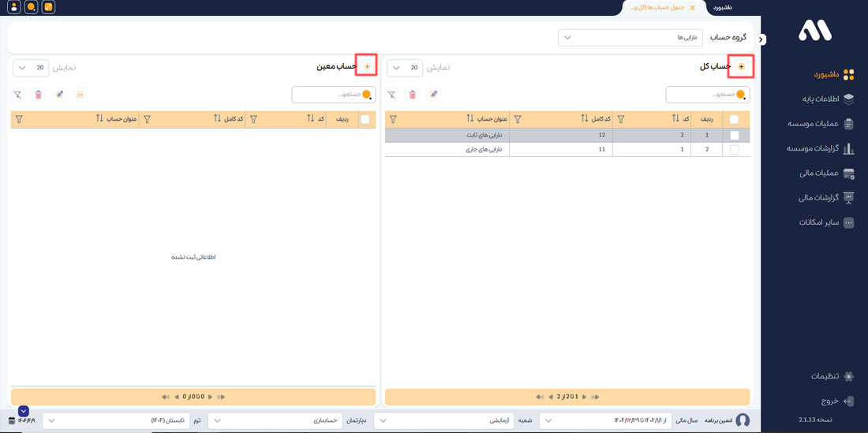Open گروه حساب dropdown
The image size is (868, 433).
(630, 38)
